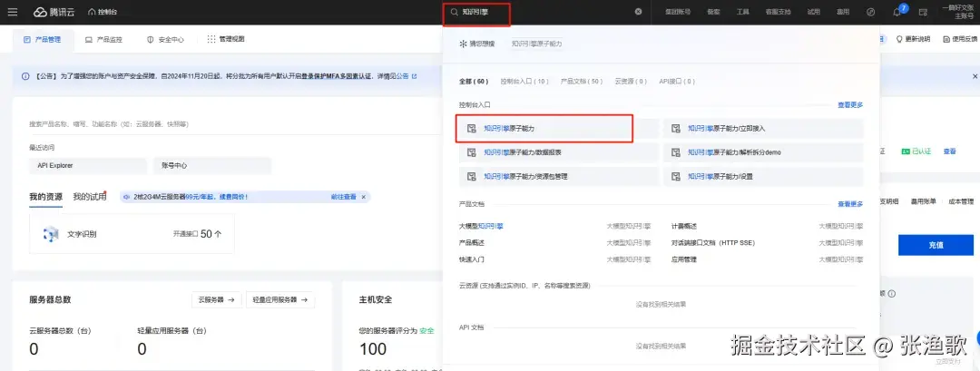Open the hamburger menu in top-left corner

pos(13,12)
